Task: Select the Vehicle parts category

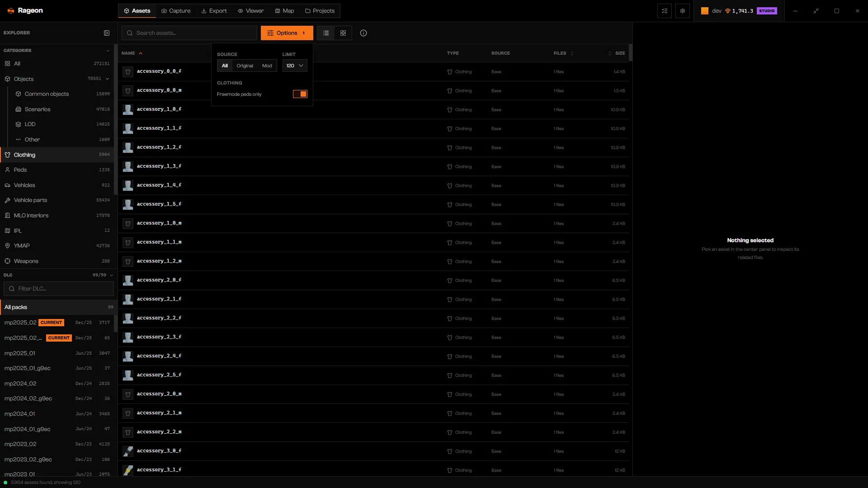Action: click(x=57, y=200)
